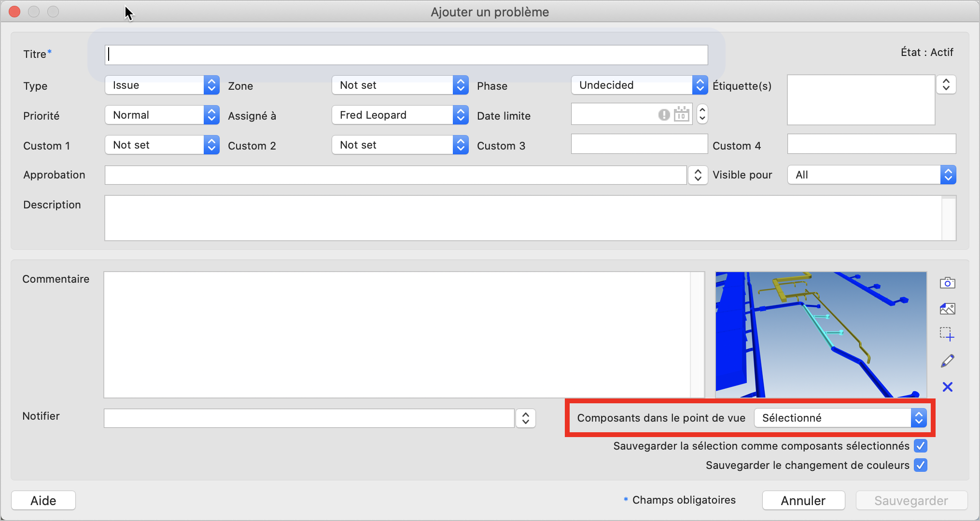Viewport: 980px width, 521px height.
Task: Click the Annuler button
Action: pos(803,501)
